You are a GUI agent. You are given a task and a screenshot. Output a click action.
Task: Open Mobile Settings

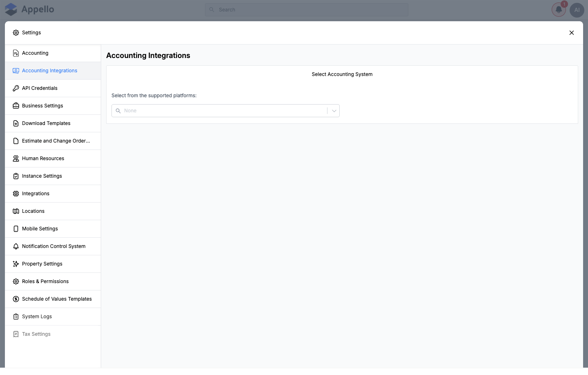point(53,229)
